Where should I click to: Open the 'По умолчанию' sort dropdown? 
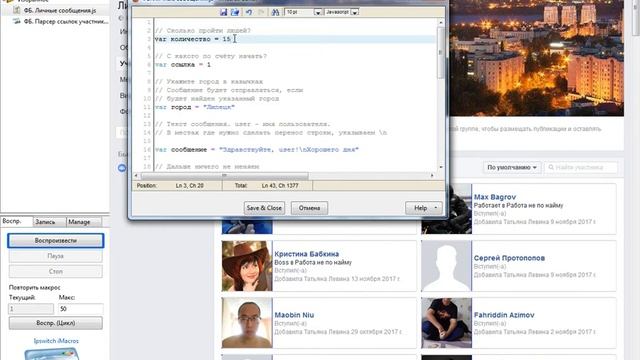[512, 167]
